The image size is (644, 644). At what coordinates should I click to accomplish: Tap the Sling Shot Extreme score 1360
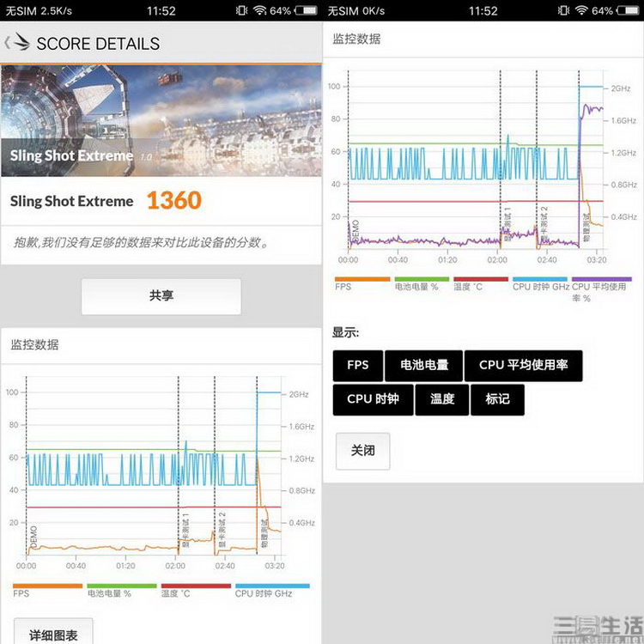(174, 201)
